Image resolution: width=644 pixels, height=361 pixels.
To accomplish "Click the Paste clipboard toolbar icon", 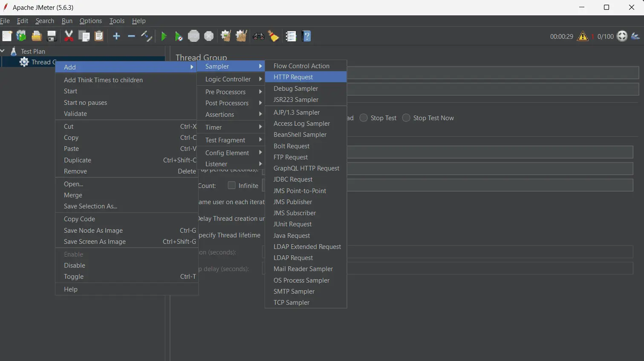I will click(x=99, y=36).
